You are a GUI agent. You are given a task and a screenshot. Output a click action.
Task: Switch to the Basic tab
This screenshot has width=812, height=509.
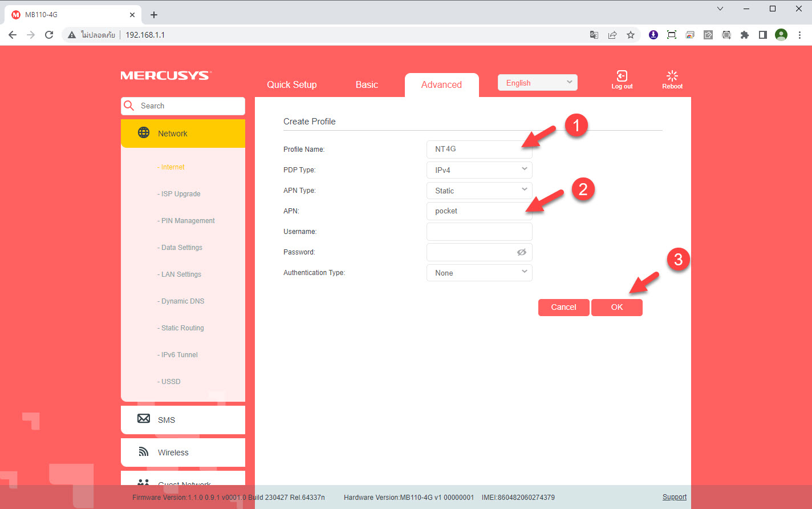(367, 84)
